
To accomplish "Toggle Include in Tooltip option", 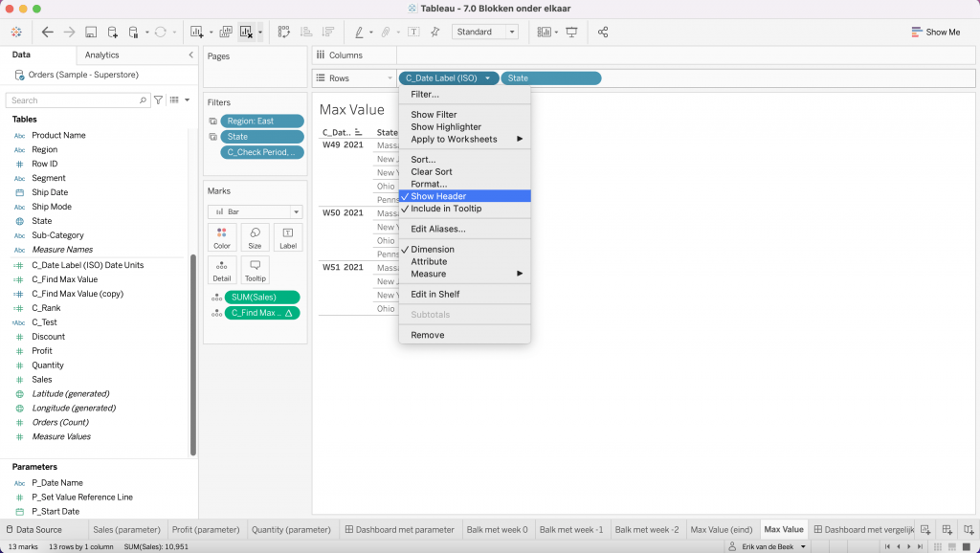I will pyautogui.click(x=446, y=209).
